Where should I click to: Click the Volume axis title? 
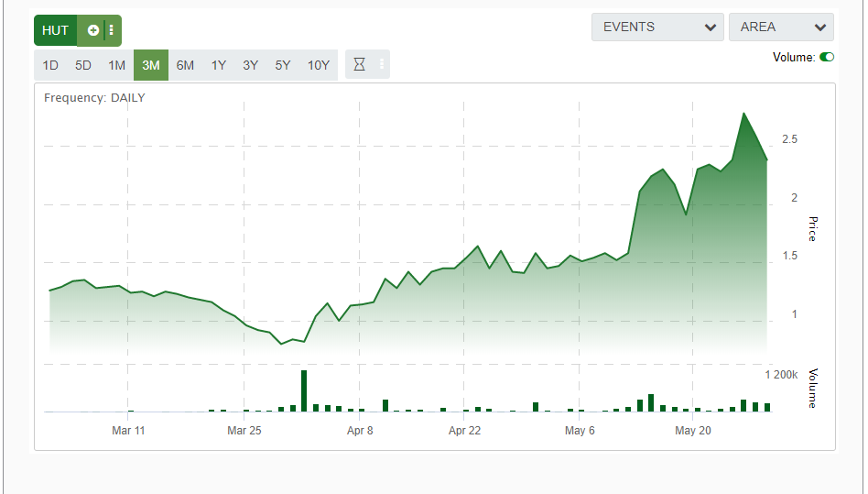coord(812,389)
